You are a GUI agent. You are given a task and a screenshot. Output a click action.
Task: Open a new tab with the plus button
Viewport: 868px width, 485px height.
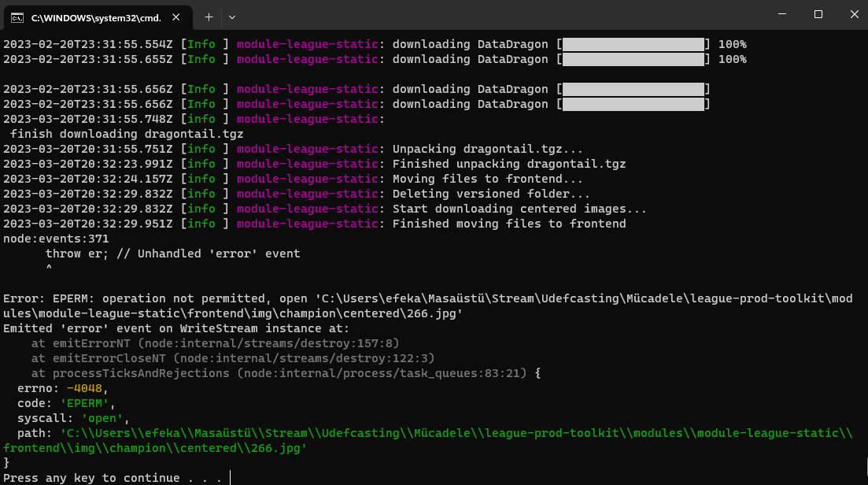point(207,15)
